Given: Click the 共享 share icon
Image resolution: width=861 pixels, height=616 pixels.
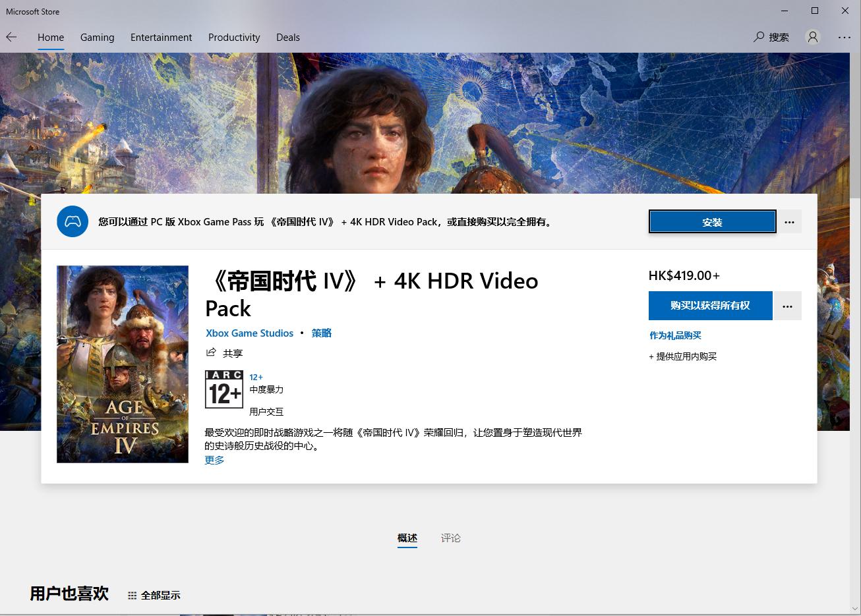Looking at the screenshot, I should pyautogui.click(x=211, y=352).
